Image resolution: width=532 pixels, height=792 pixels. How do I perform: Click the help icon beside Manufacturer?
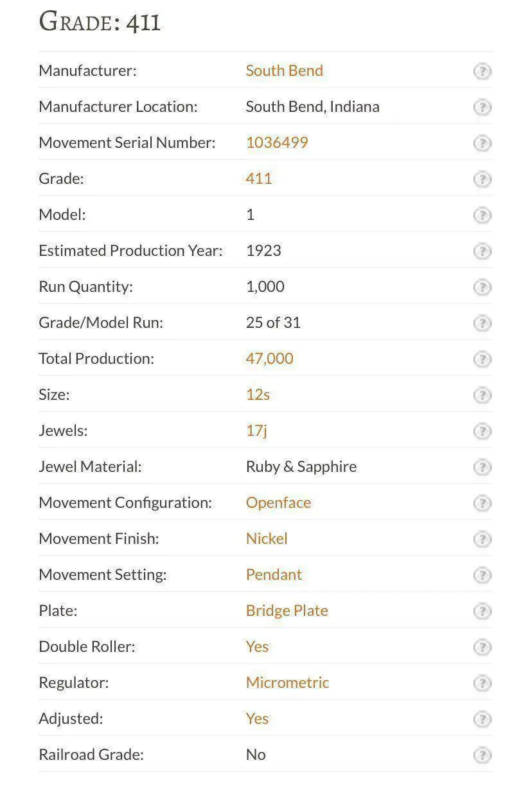[482, 71]
